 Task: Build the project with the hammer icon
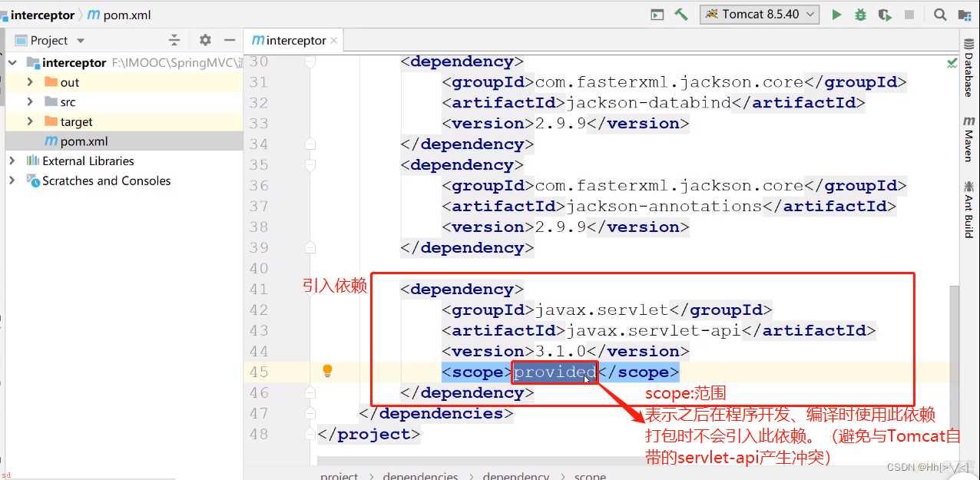point(680,15)
